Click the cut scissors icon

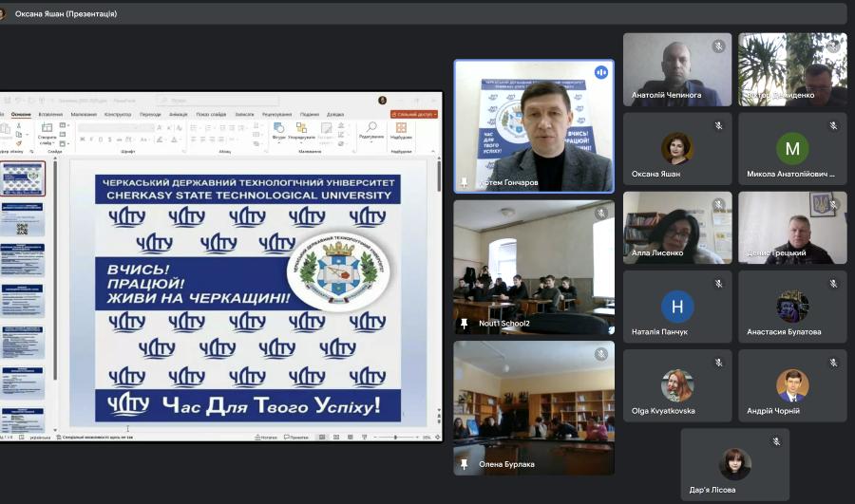click(x=19, y=125)
